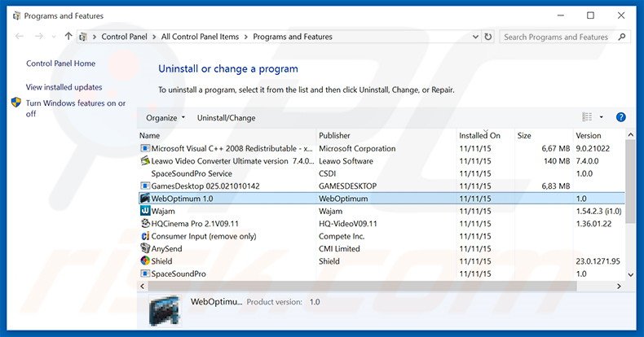Click the WebOptimum 1.0 list icon
The height and width of the screenshot is (337, 644).
(x=145, y=199)
